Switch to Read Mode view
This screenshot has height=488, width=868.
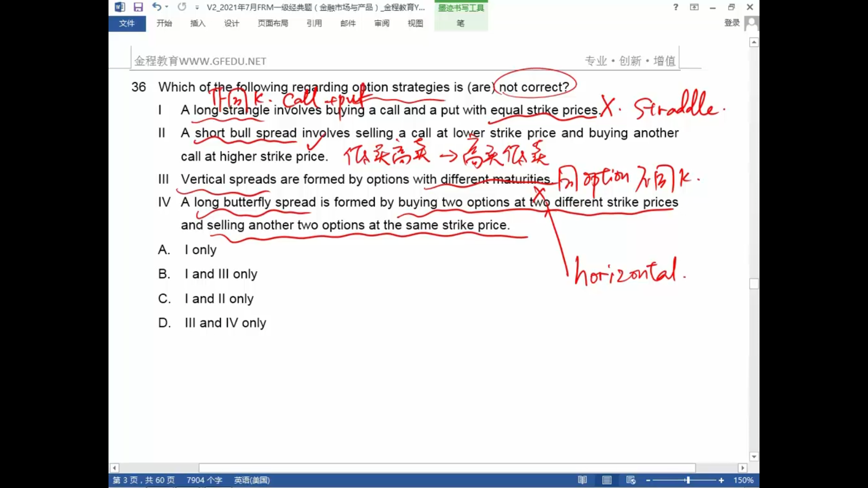pyautogui.click(x=583, y=480)
